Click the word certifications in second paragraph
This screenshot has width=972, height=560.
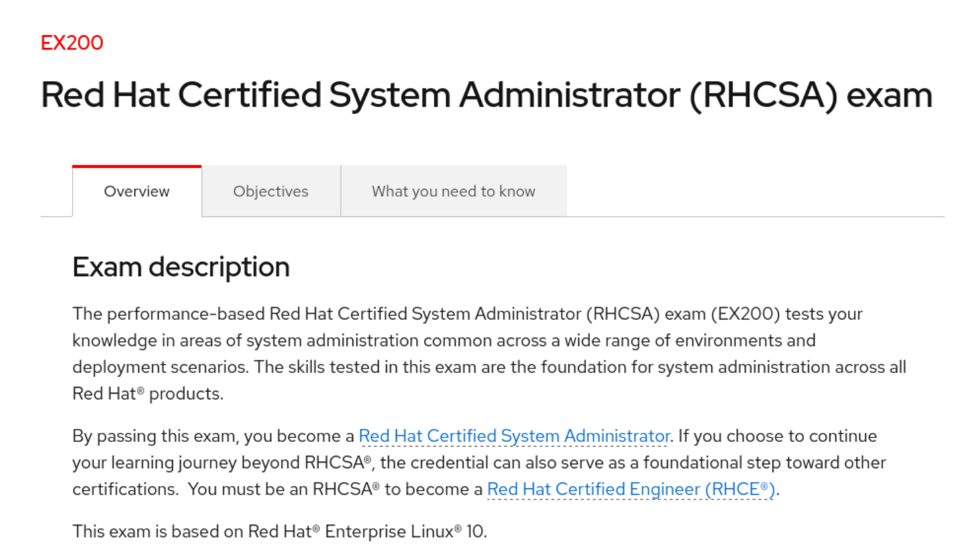pos(125,489)
